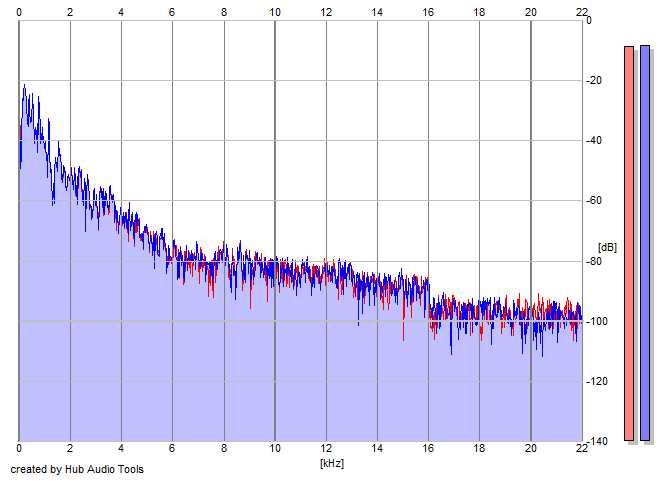664x481 pixels.
Task: Click the -140 dB scale label
Action: (x=596, y=442)
